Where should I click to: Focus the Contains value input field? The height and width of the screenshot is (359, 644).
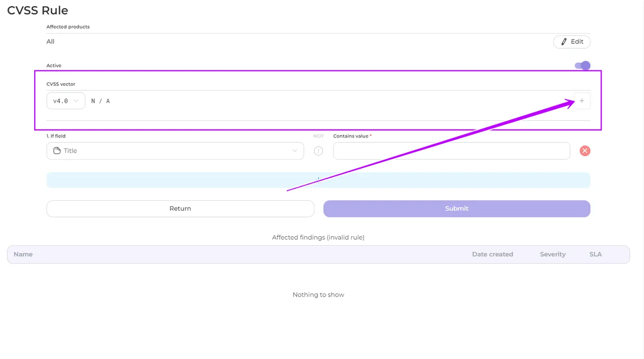(451, 151)
